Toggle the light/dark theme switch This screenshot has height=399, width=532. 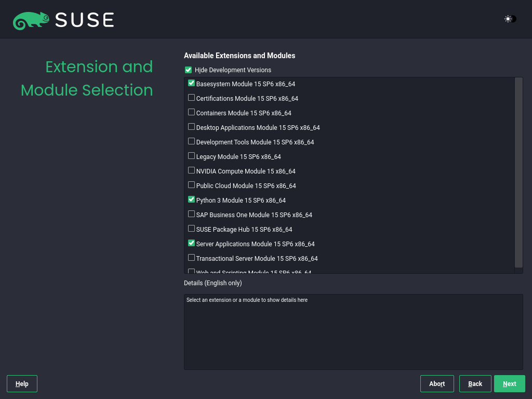tap(510, 19)
